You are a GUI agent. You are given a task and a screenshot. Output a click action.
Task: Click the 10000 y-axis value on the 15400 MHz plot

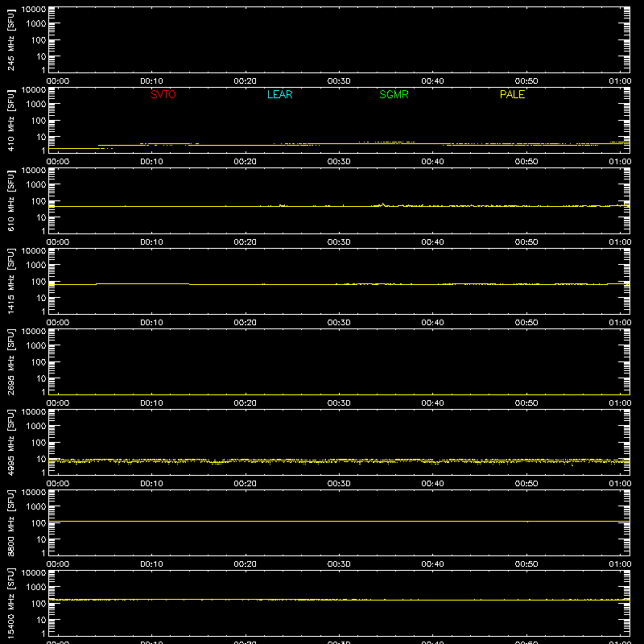[34, 573]
